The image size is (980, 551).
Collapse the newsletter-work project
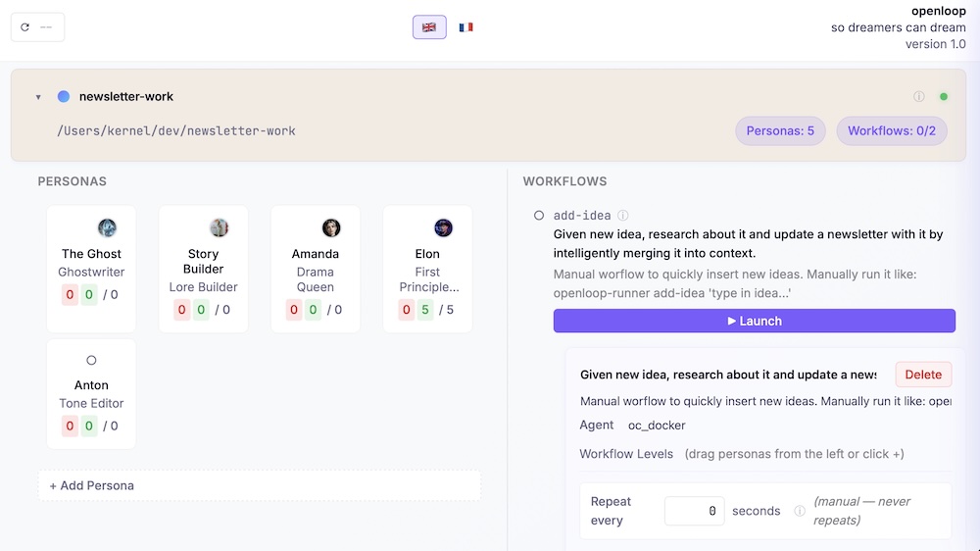click(x=38, y=97)
